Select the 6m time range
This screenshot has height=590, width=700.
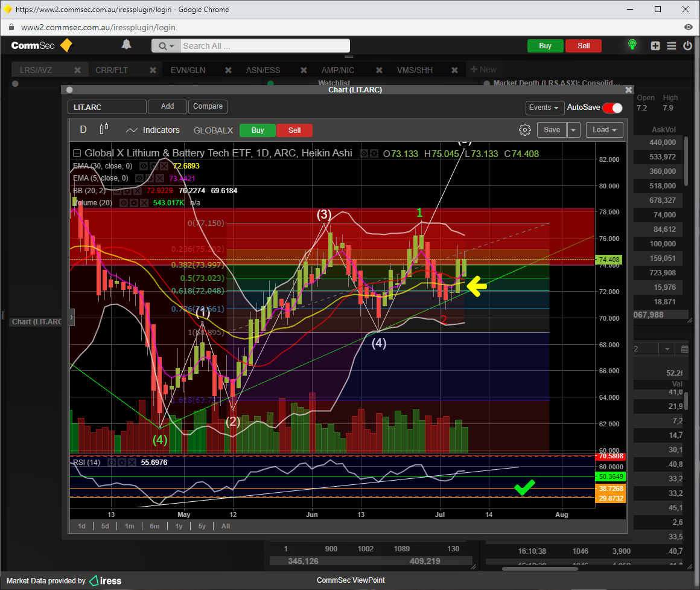[x=154, y=526]
